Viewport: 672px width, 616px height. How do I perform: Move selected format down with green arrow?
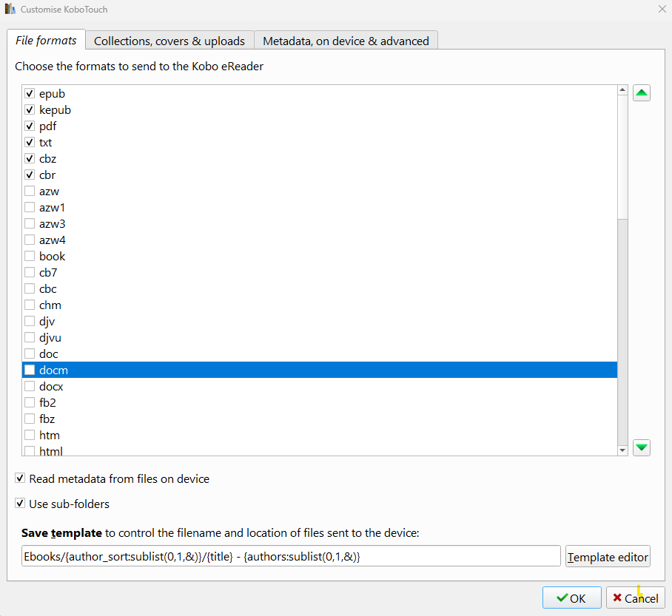(x=641, y=447)
